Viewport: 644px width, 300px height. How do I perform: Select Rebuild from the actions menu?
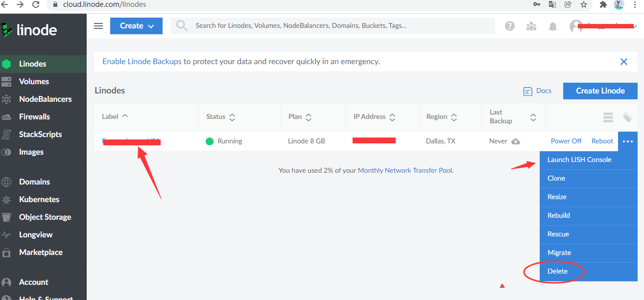coord(589,216)
